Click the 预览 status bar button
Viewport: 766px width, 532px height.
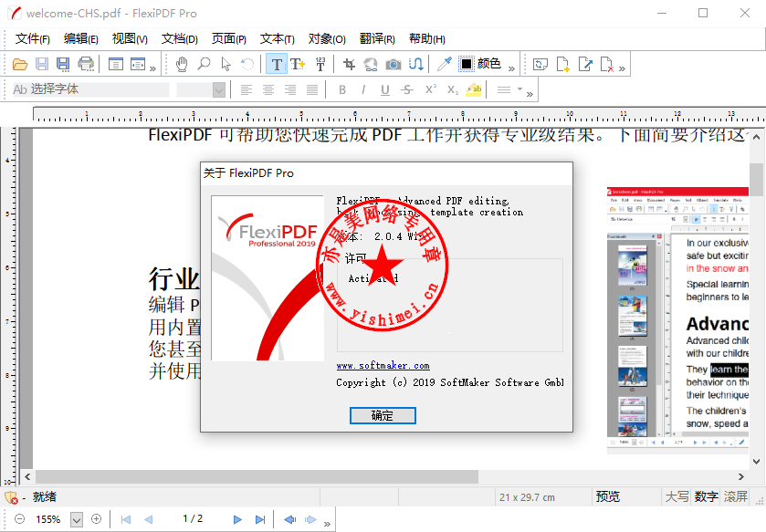(x=608, y=496)
